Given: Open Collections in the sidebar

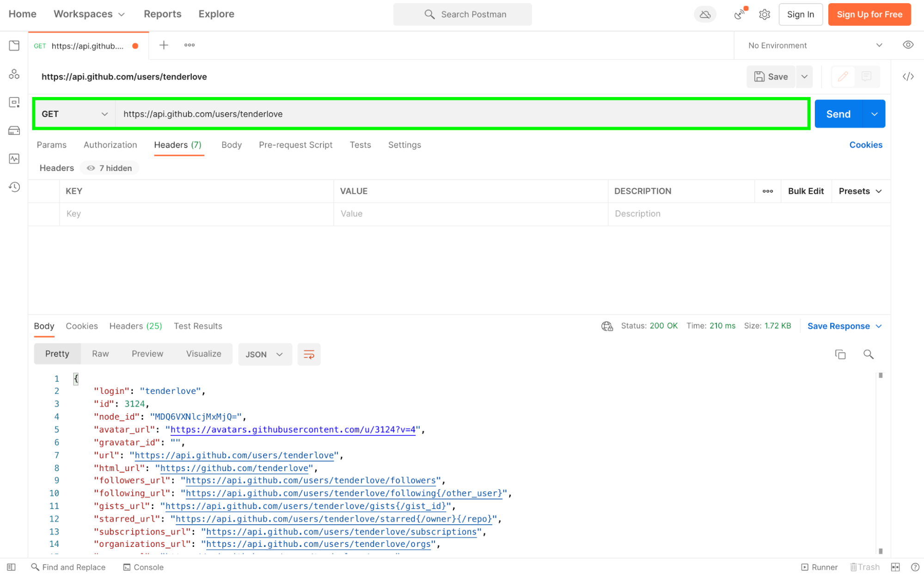Looking at the screenshot, I should [14, 45].
